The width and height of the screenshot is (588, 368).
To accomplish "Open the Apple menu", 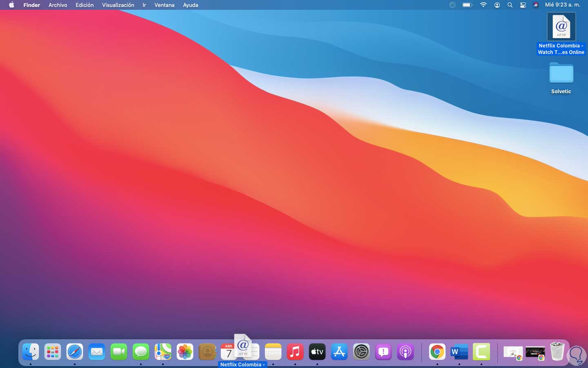I will coord(11,5).
